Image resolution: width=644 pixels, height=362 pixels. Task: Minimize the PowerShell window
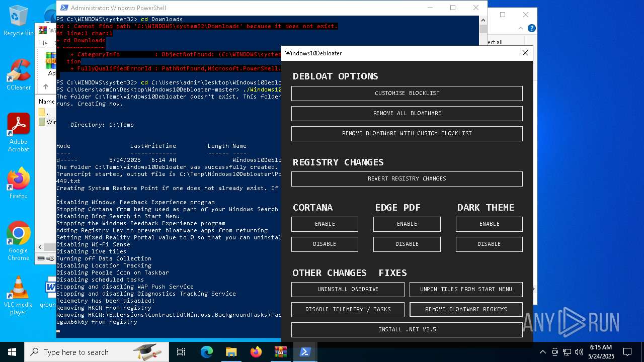(x=430, y=8)
